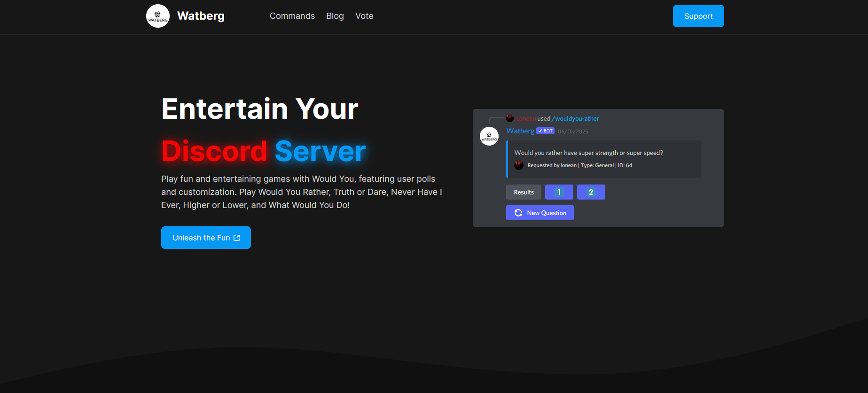The width and height of the screenshot is (868, 393).
Task: Show poll Results
Action: (524, 192)
